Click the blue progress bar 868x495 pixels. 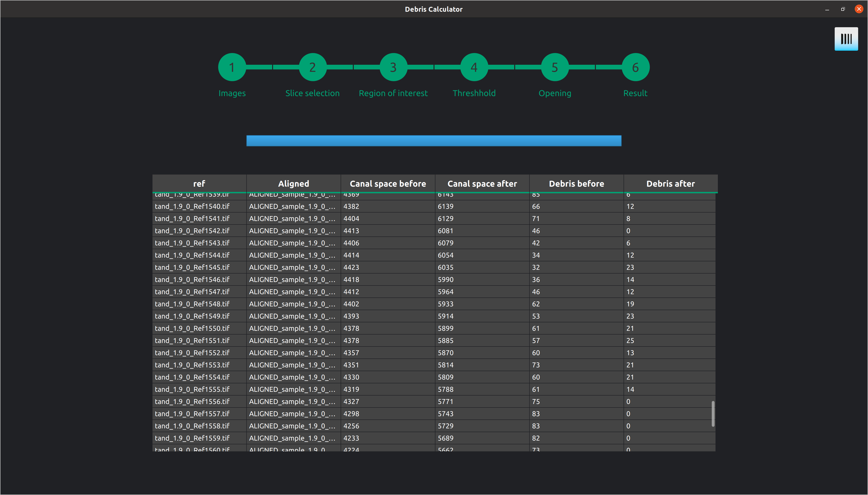(434, 141)
